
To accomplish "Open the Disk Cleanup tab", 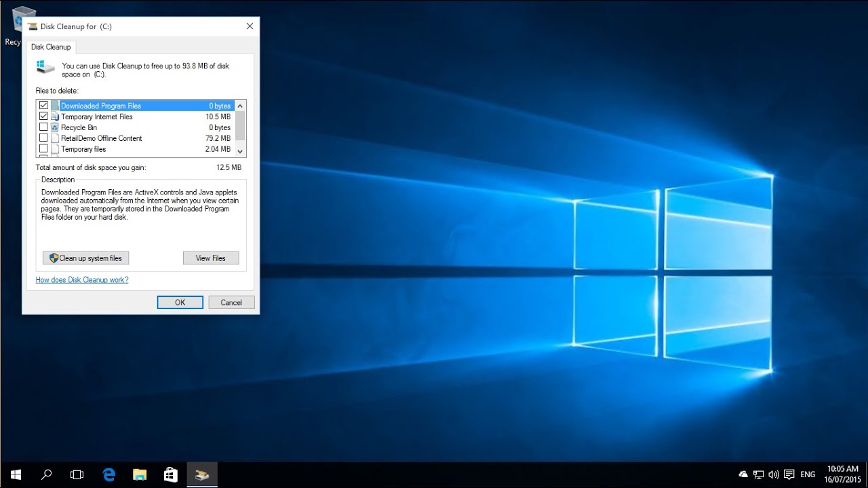I will pyautogui.click(x=51, y=47).
